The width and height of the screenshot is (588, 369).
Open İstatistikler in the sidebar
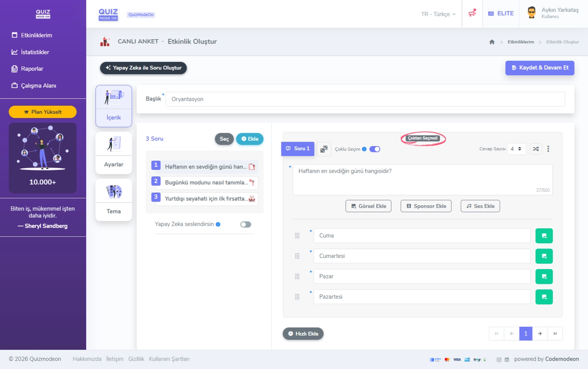click(30, 52)
